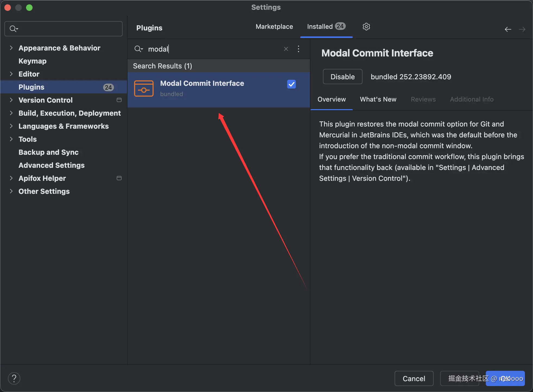The width and height of the screenshot is (533, 392).
Task: Open the plugin search options menu
Action: (x=299, y=49)
